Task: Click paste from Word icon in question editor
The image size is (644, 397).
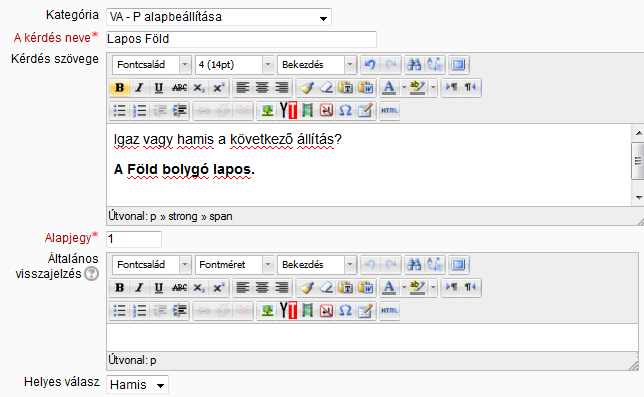Action: click(366, 88)
